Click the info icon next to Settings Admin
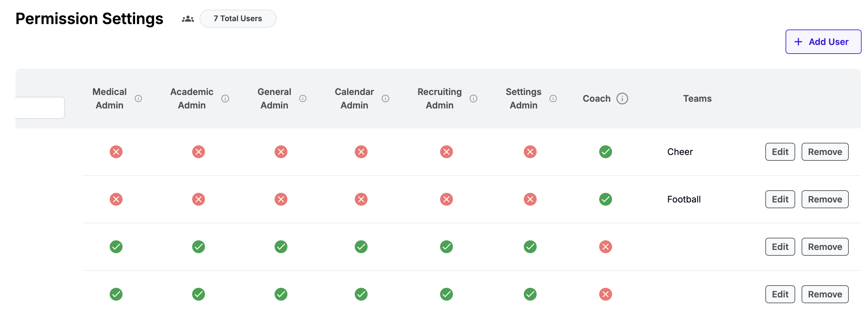 tap(553, 99)
